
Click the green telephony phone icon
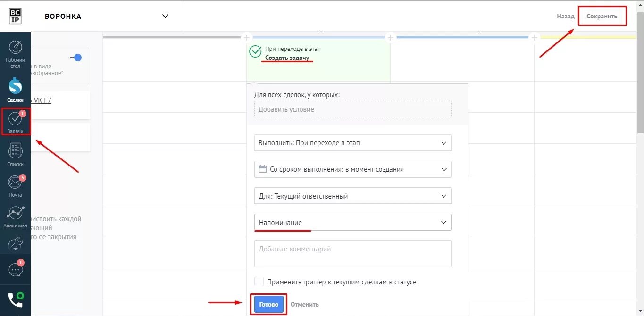[15, 299]
